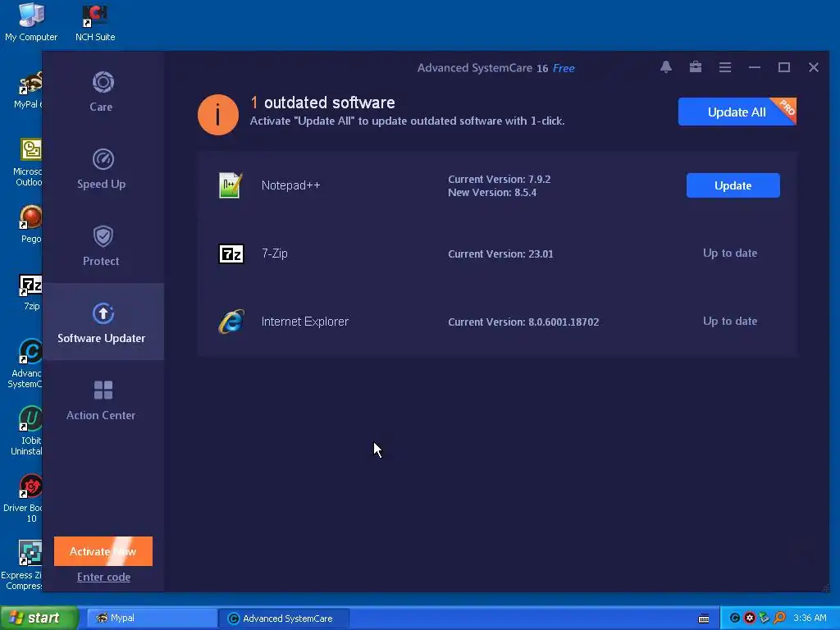This screenshot has height=630, width=840.
Task: Click the Internet Explorer icon in list
Action: [231, 322]
